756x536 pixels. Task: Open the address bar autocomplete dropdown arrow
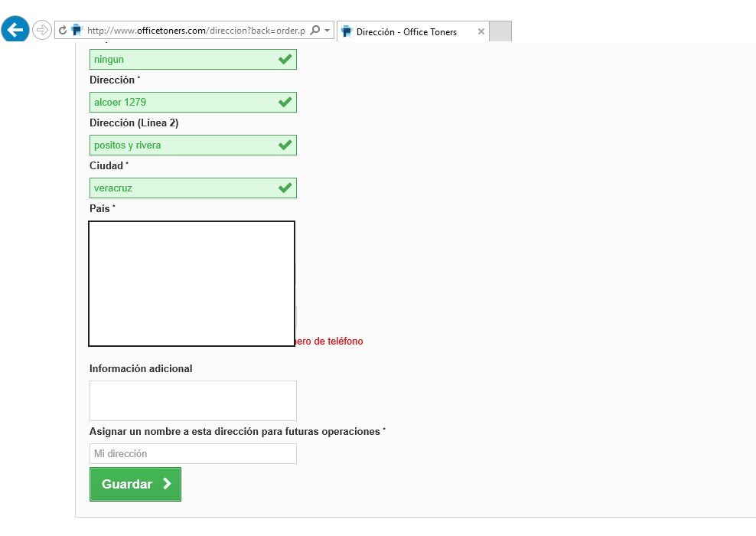(327, 31)
